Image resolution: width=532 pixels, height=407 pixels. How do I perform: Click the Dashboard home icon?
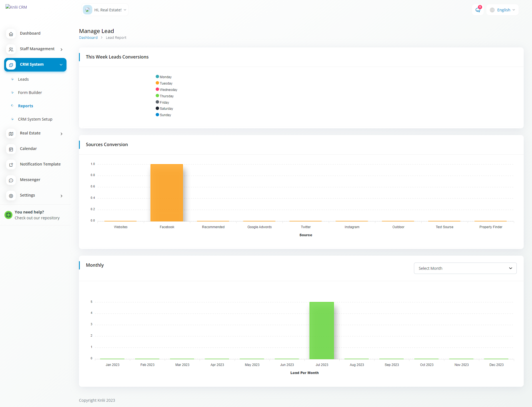[x=11, y=34]
